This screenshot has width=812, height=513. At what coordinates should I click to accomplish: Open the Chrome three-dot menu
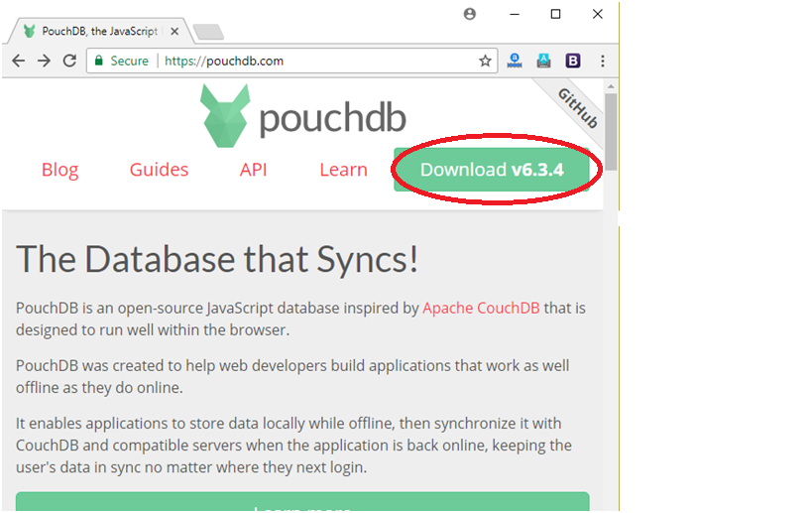(x=602, y=61)
